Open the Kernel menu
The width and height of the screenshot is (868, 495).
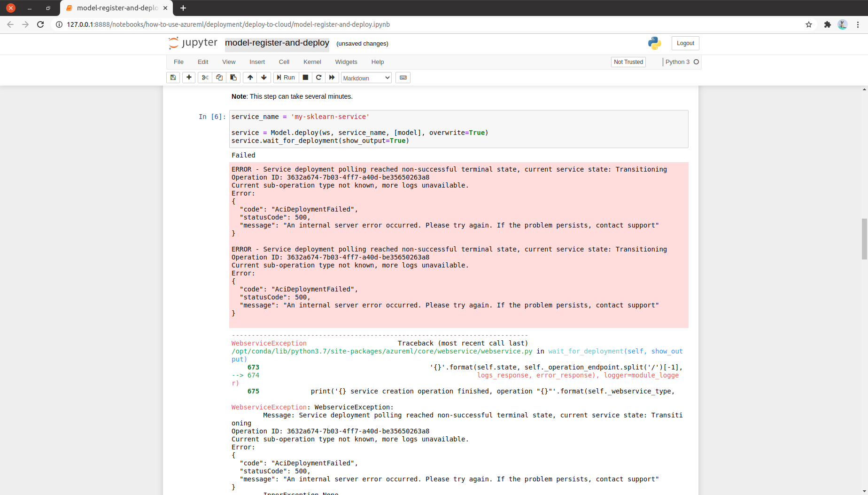tap(312, 62)
